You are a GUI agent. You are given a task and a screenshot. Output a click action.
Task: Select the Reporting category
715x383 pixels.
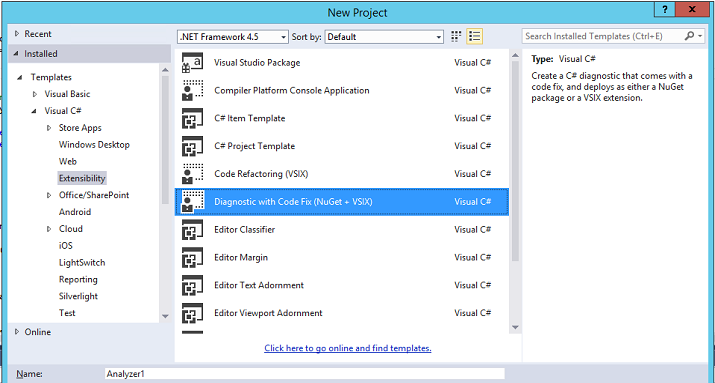tap(78, 279)
